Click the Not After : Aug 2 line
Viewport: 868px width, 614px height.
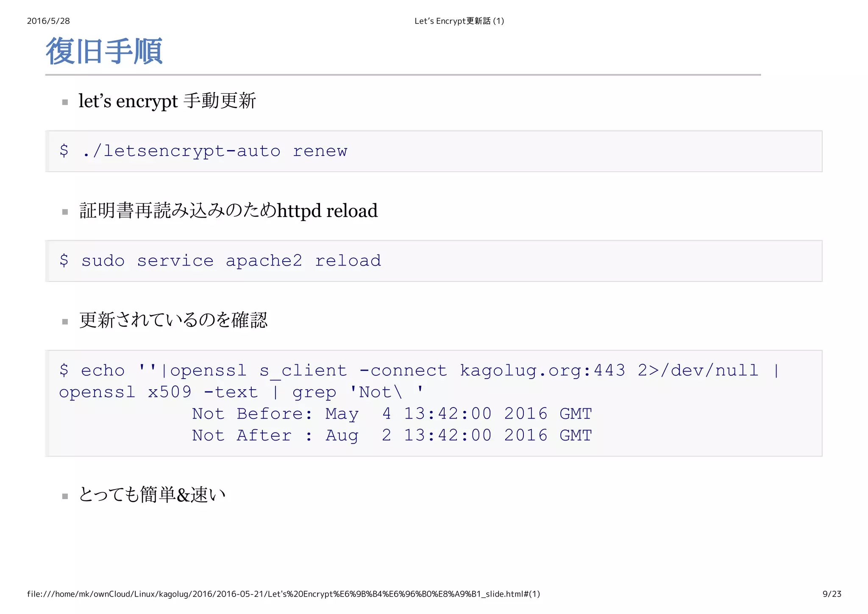[392, 435]
